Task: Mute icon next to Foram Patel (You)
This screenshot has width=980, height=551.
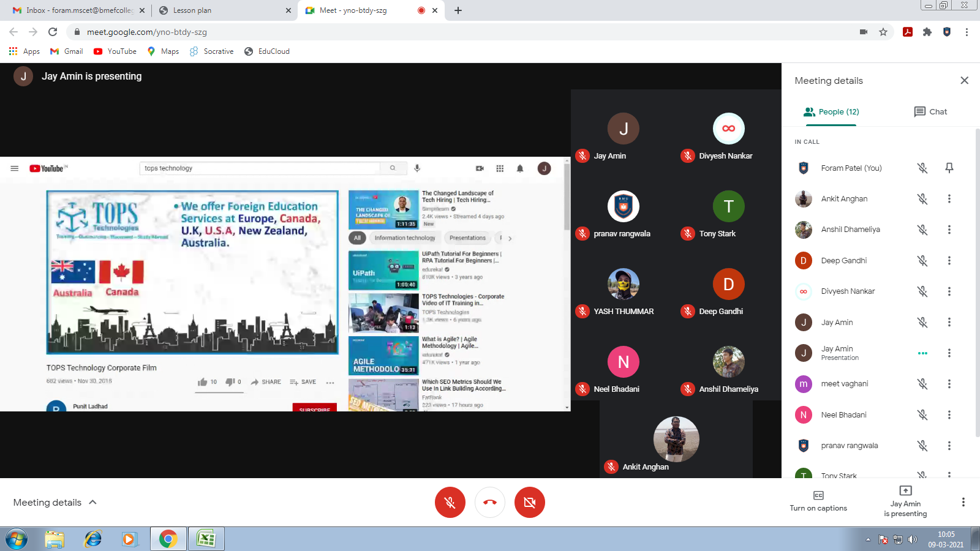Action: coord(922,168)
